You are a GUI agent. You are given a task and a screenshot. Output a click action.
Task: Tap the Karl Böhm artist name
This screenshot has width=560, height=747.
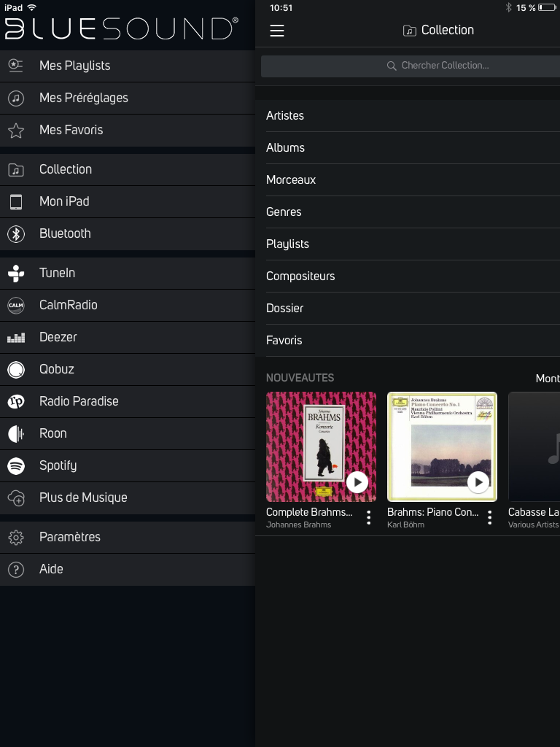tap(405, 525)
